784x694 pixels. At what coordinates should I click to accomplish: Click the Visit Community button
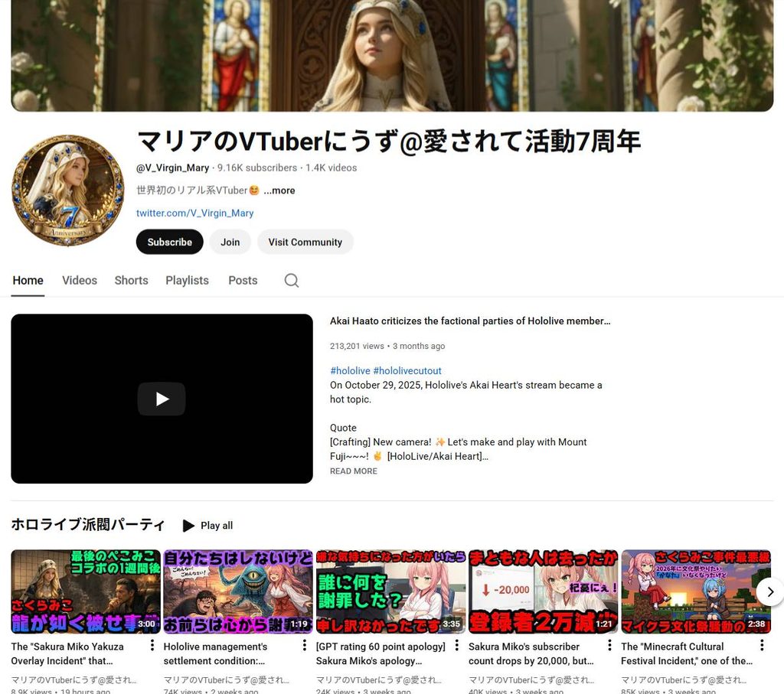305,242
